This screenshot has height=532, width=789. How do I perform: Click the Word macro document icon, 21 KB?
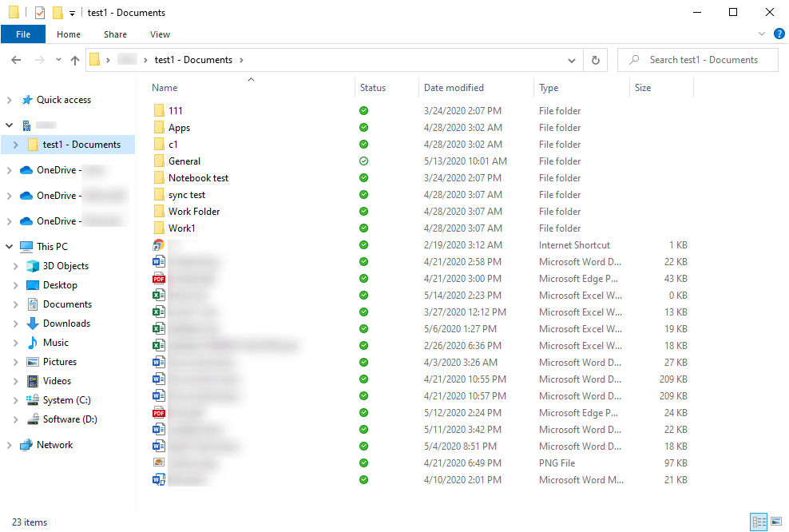click(x=158, y=479)
